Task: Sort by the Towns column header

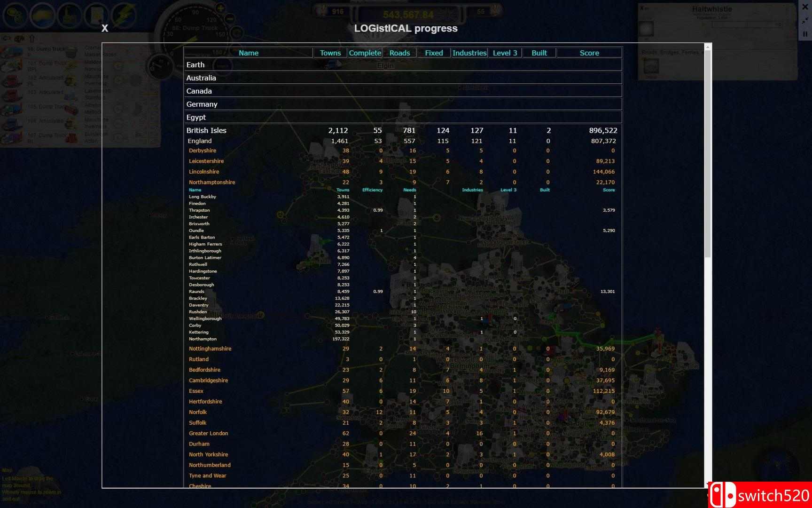Action: click(x=330, y=53)
